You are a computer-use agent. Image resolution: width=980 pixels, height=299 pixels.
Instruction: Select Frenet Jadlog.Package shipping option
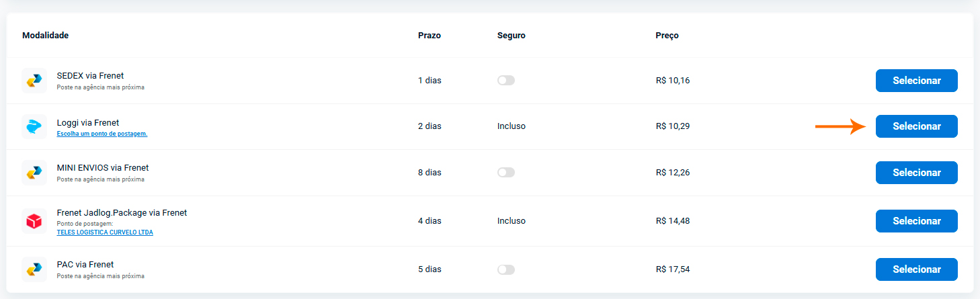(x=916, y=221)
